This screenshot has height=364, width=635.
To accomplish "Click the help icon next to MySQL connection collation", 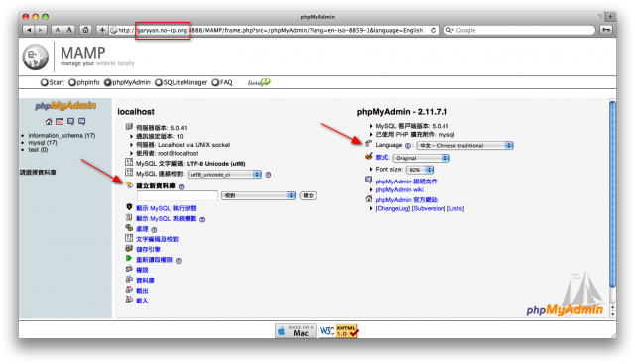I will tap(268, 175).
